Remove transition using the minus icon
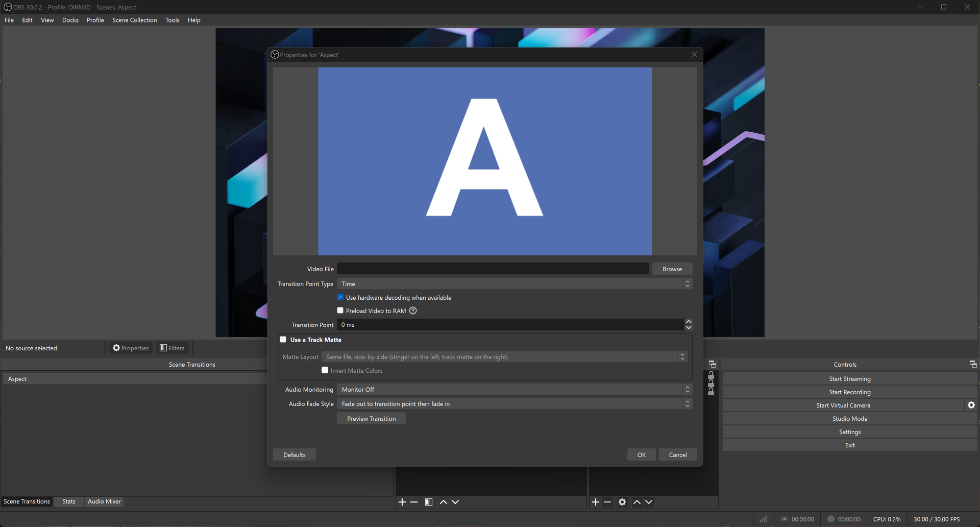980x527 pixels. click(414, 502)
